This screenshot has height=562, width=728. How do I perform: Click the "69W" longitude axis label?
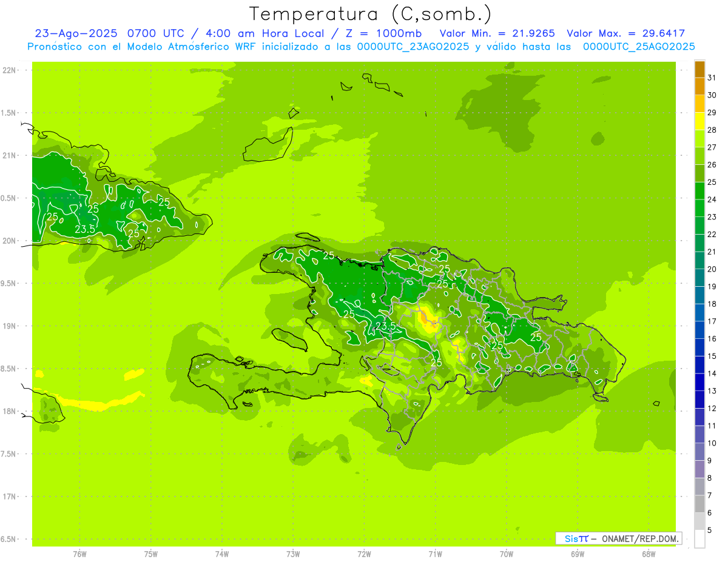(x=578, y=554)
